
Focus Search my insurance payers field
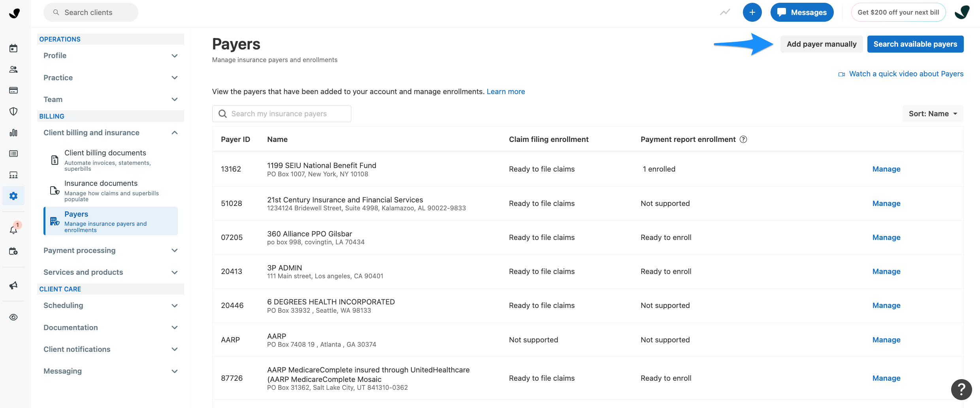click(282, 114)
